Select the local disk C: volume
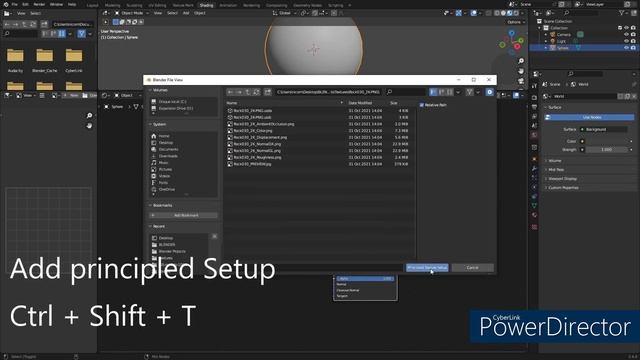Image resolution: width=640 pixels, height=360 pixels. pyautogui.click(x=172, y=102)
